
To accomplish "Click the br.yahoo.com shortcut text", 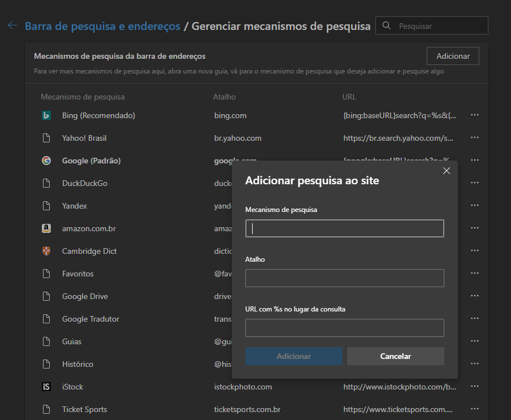I will (237, 138).
